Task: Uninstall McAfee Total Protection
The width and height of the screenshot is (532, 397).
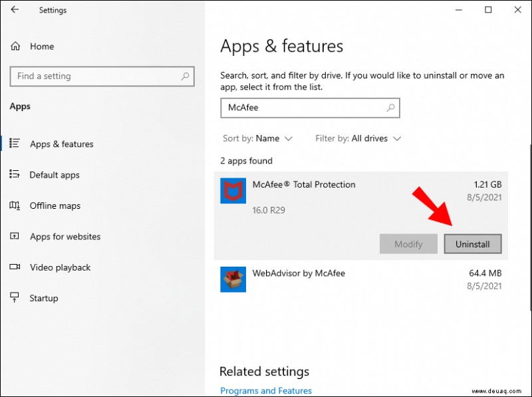Action: tap(473, 244)
